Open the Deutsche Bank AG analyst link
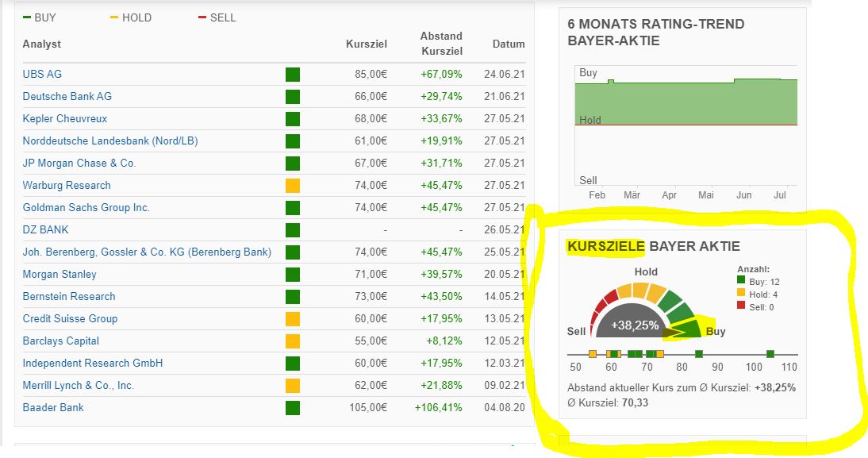The height and width of the screenshot is (458, 868). (67, 96)
